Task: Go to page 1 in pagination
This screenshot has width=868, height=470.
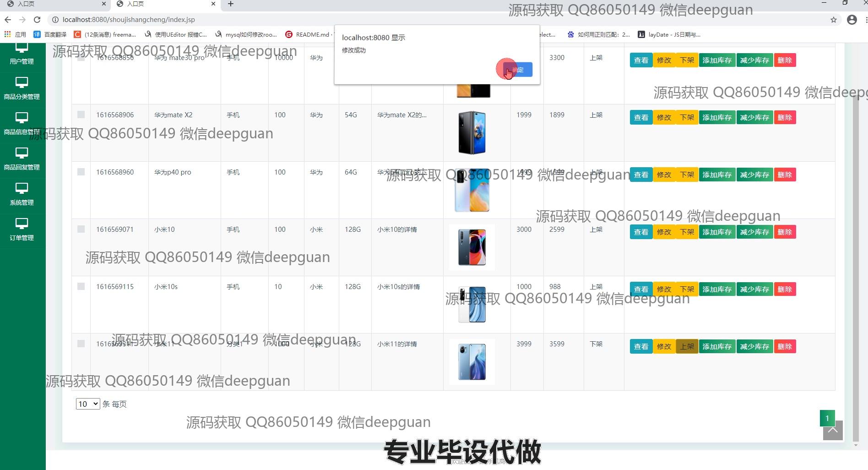Action: click(827, 418)
